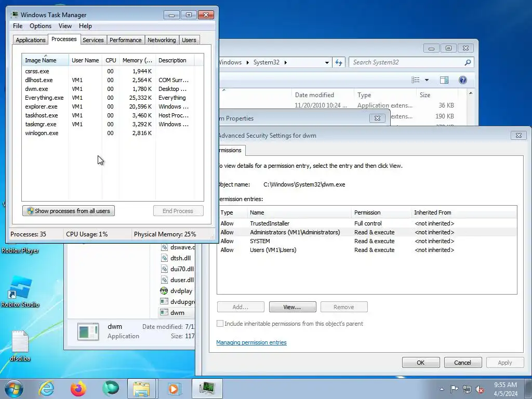Select dtsh.dll file in Explorer

176,258
